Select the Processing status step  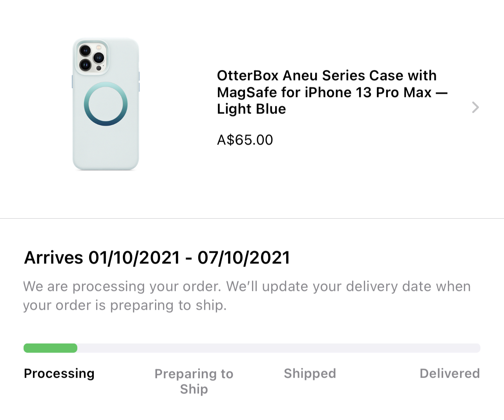click(59, 373)
